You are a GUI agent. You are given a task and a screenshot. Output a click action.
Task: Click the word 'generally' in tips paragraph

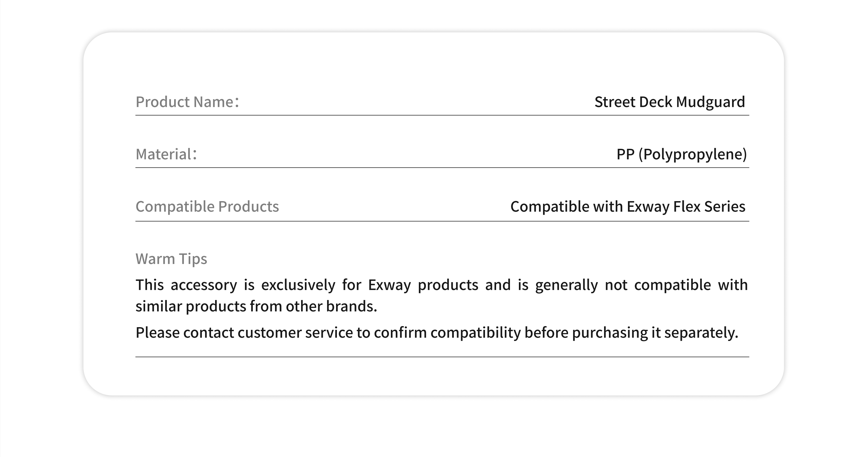(x=566, y=285)
